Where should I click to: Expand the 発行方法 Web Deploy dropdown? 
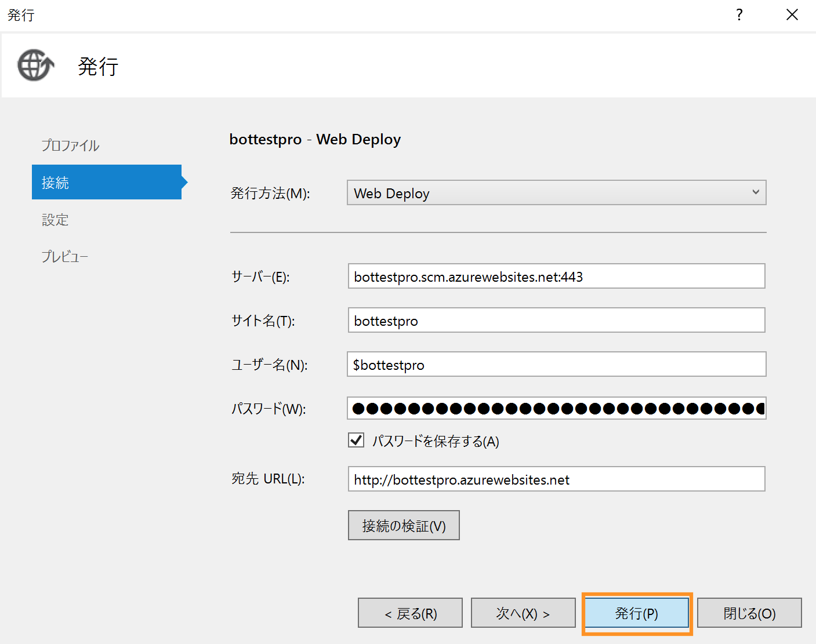pyautogui.click(x=557, y=192)
